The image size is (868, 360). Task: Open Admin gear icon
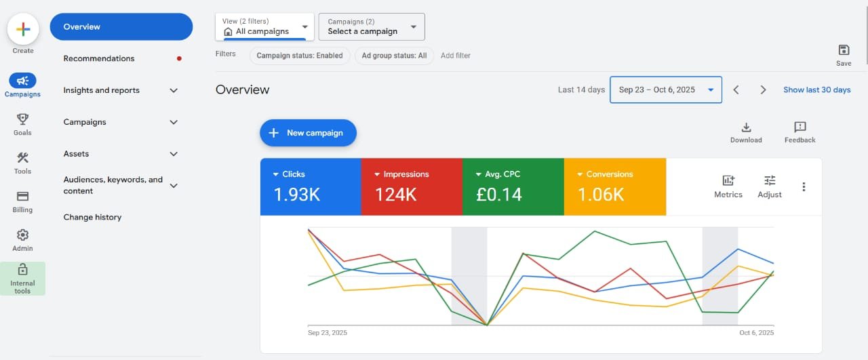coord(22,235)
